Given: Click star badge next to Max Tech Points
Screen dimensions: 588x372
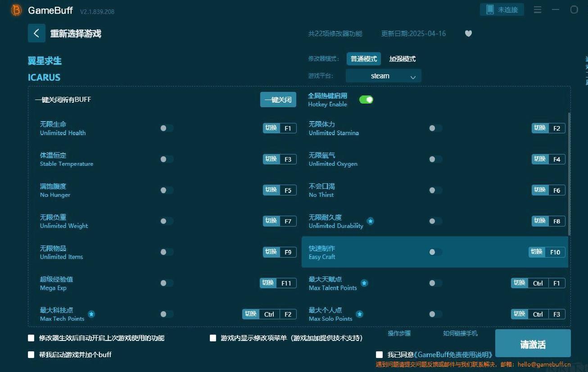Looking at the screenshot, I should tap(91, 314).
